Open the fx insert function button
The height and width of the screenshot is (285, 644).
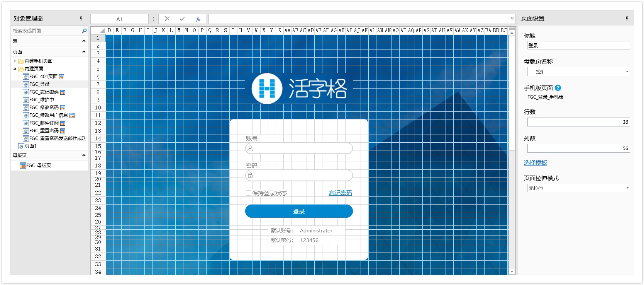click(198, 19)
